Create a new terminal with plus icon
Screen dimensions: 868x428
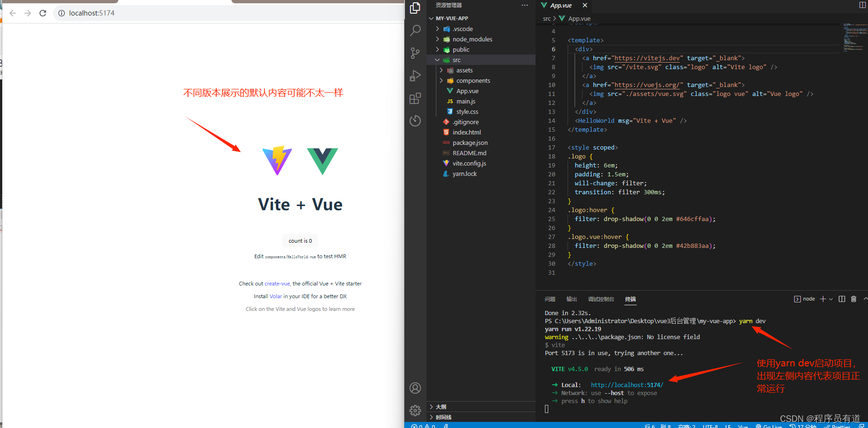point(823,299)
